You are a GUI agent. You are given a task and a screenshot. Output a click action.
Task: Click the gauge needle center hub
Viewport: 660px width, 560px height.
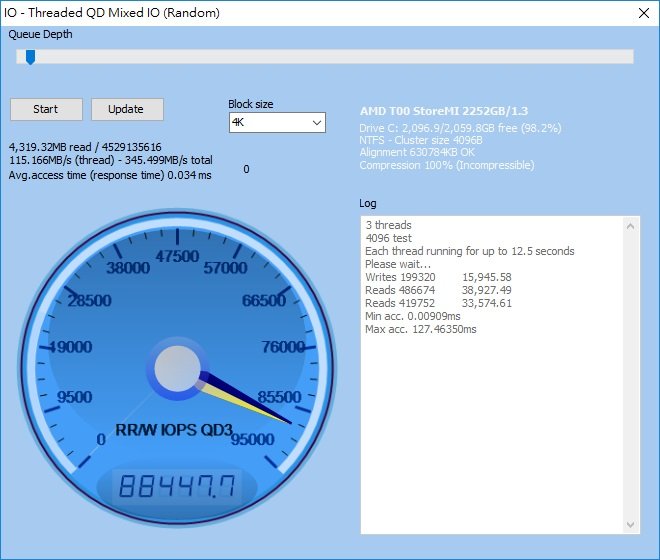[177, 368]
